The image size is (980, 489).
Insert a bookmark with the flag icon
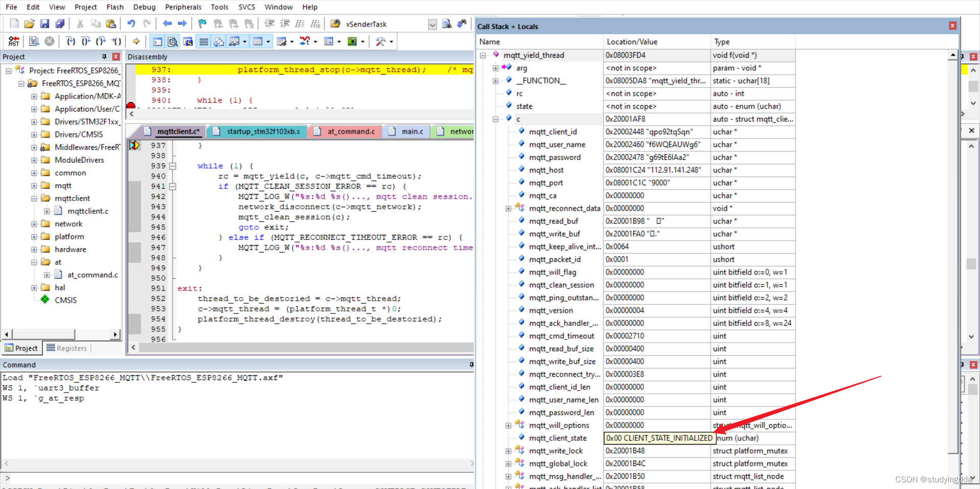[x=203, y=23]
